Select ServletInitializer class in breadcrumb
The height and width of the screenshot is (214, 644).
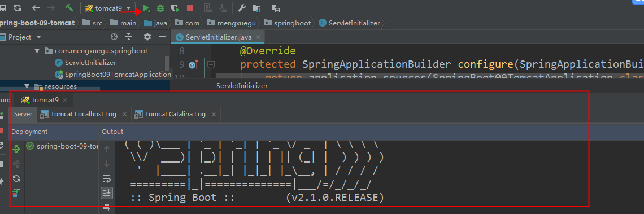(x=350, y=23)
